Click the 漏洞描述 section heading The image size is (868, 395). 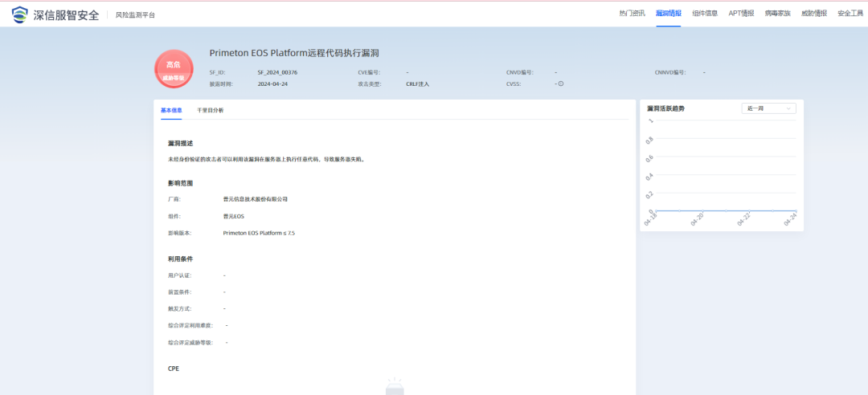(181, 143)
